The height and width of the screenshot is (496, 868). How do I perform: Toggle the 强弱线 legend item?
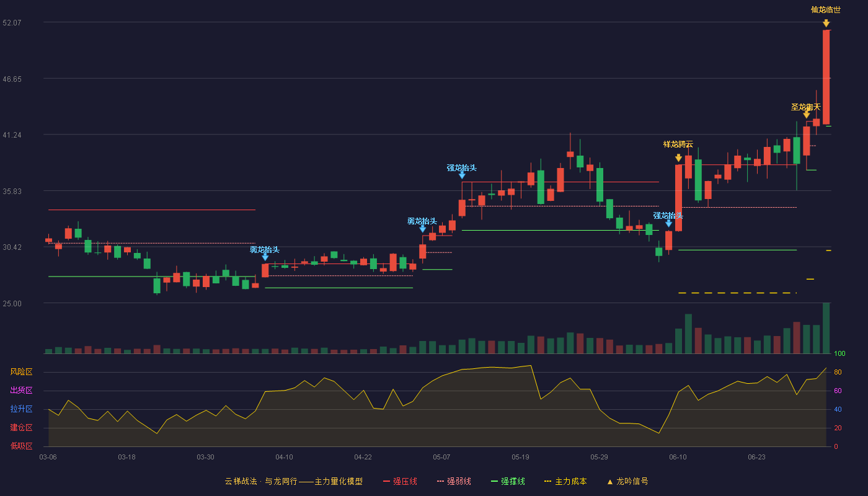click(454, 481)
